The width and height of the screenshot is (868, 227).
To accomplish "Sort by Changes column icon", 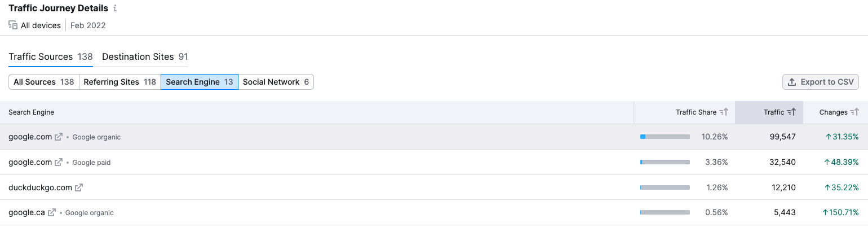I will (x=855, y=112).
